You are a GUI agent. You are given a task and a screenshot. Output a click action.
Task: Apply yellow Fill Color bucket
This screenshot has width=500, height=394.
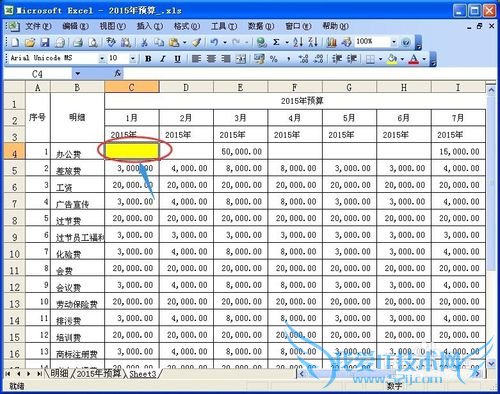click(392, 59)
